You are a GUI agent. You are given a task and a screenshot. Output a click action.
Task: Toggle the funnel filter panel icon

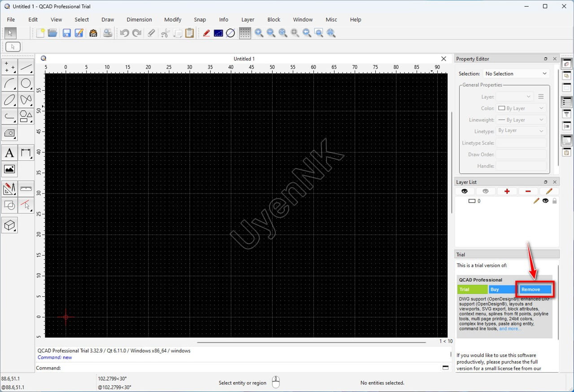click(x=566, y=114)
